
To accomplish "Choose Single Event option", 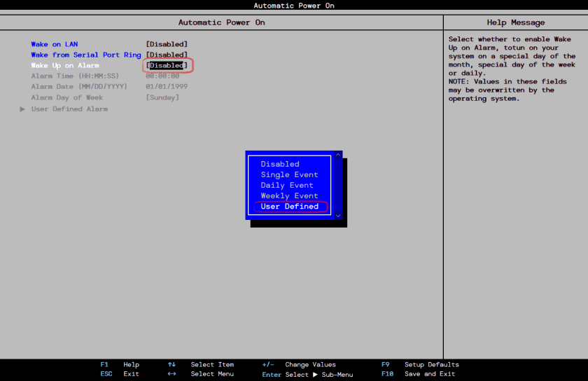I will pos(289,174).
